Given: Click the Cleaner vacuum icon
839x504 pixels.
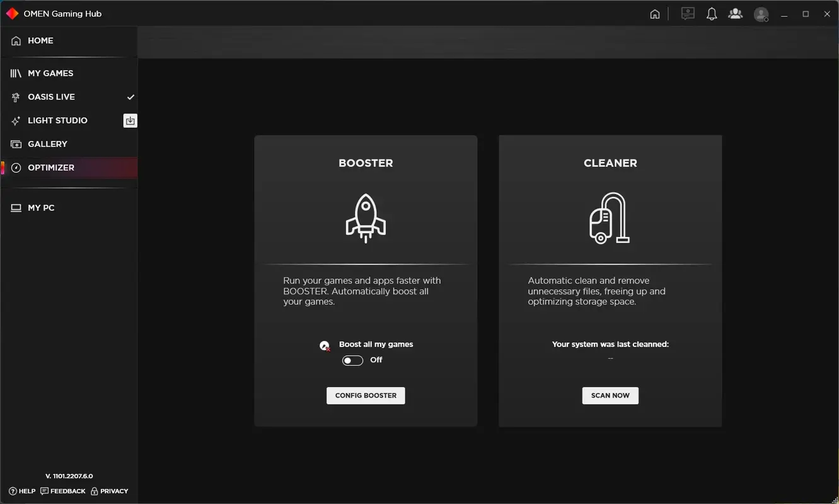Looking at the screenshot, I should [x=610, y=219].
